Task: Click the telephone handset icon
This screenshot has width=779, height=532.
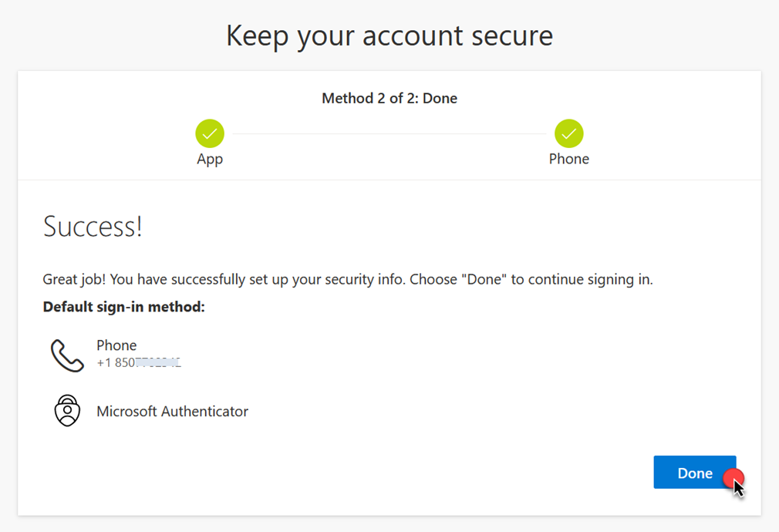Action: point(67,355)
